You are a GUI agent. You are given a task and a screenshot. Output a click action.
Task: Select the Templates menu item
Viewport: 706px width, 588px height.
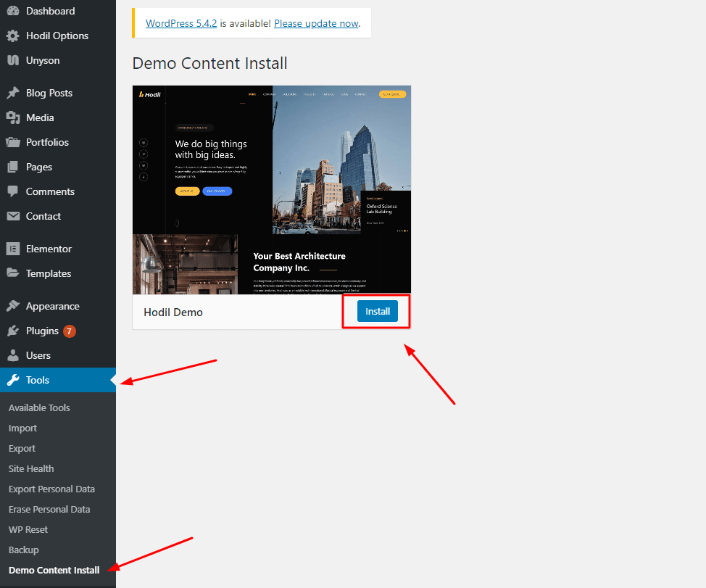pyautogui.click(x=49, y=273)
